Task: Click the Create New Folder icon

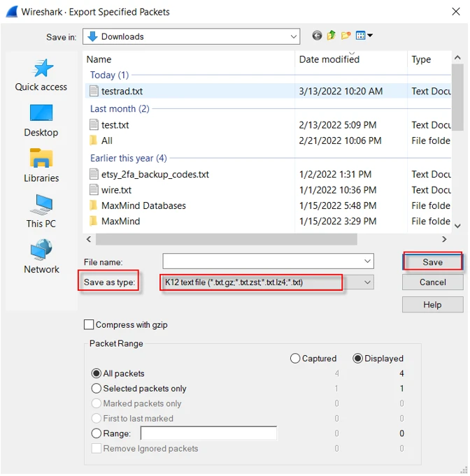Action: (x=346, y=36)
